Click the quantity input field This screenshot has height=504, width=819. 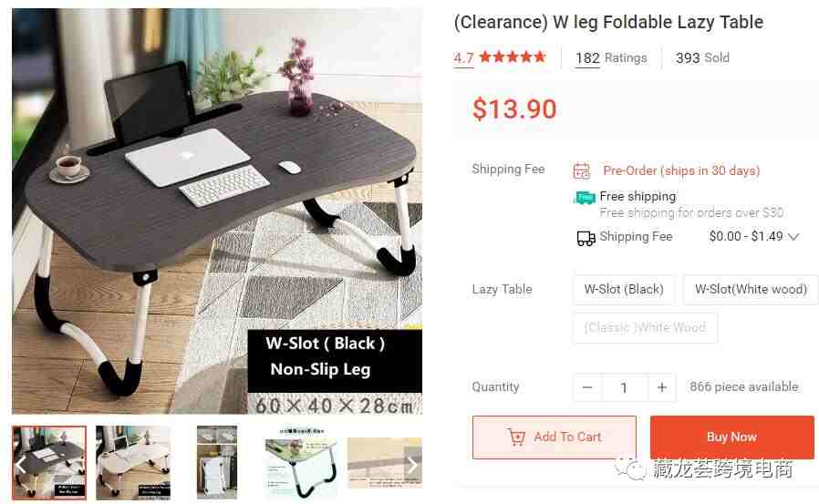625,387
